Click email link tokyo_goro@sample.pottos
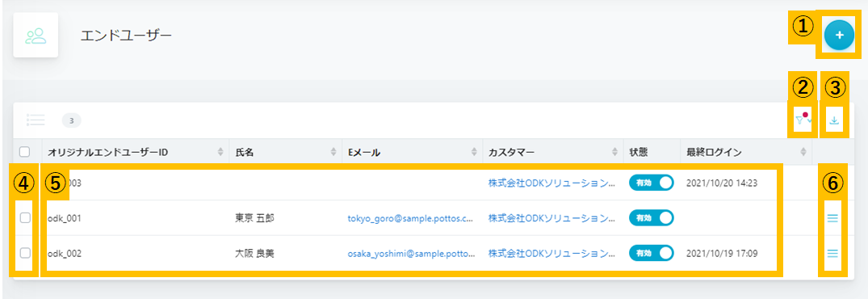The height and width of the screenshot is (299, 868). click(x=411, y=218)
